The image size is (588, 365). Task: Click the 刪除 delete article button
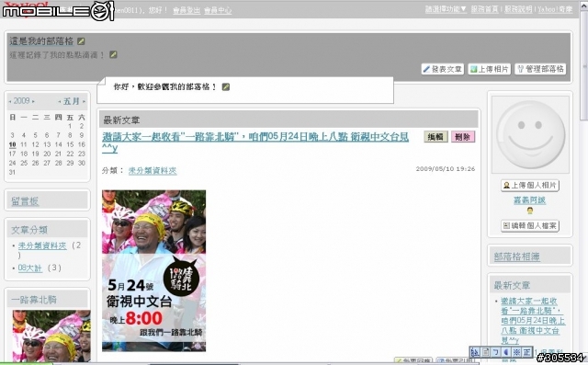463,137
